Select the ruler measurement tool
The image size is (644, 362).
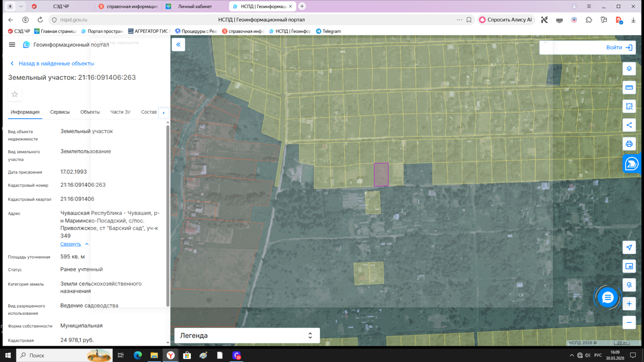tap(629, 87)
